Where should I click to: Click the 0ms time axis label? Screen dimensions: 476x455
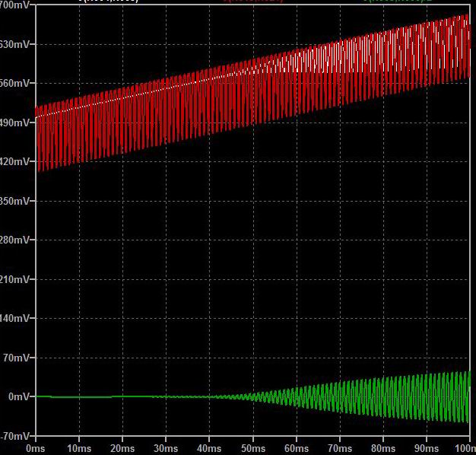coord(35,449)
